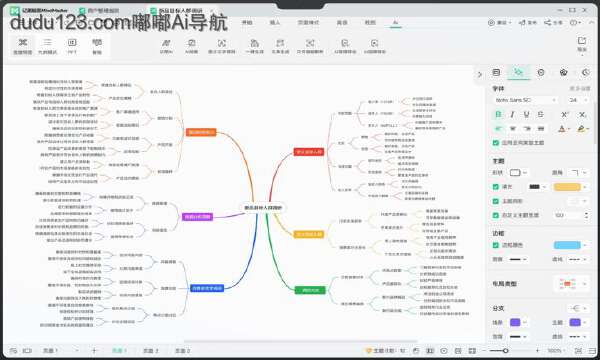The height and width of the screenshot is (360, 600).
Task: Click the central mind map topic node
Action: click(263, 208)
